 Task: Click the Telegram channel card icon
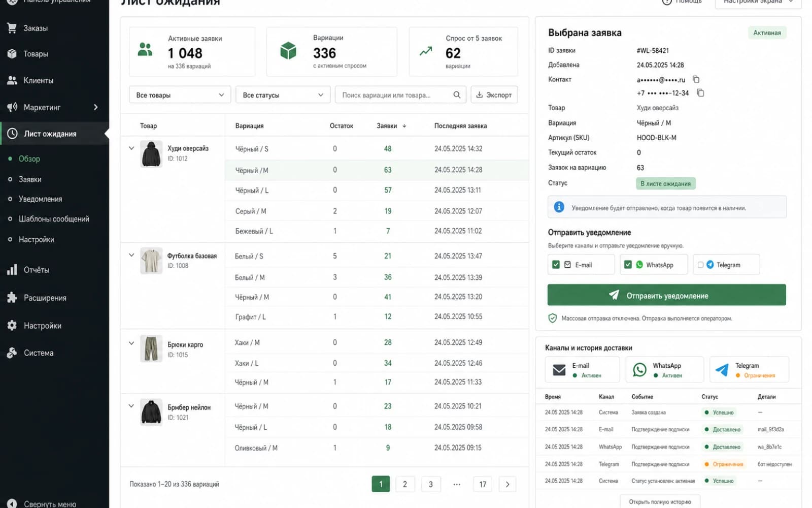[x=722, y=370]
